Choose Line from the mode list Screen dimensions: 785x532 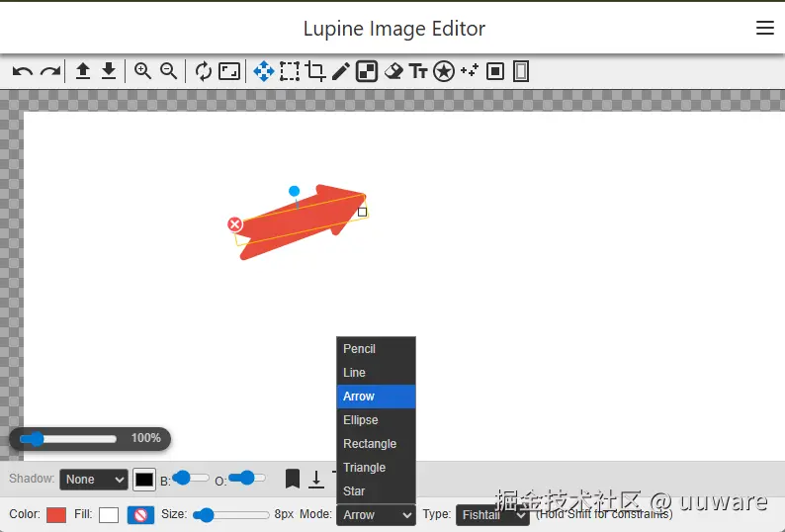(x=376, y=372)
